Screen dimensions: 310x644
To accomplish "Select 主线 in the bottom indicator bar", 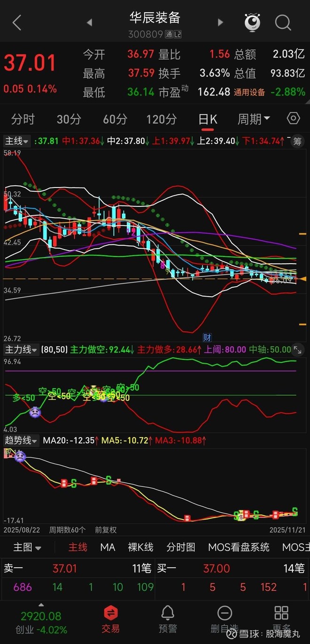I will point(78,547).
